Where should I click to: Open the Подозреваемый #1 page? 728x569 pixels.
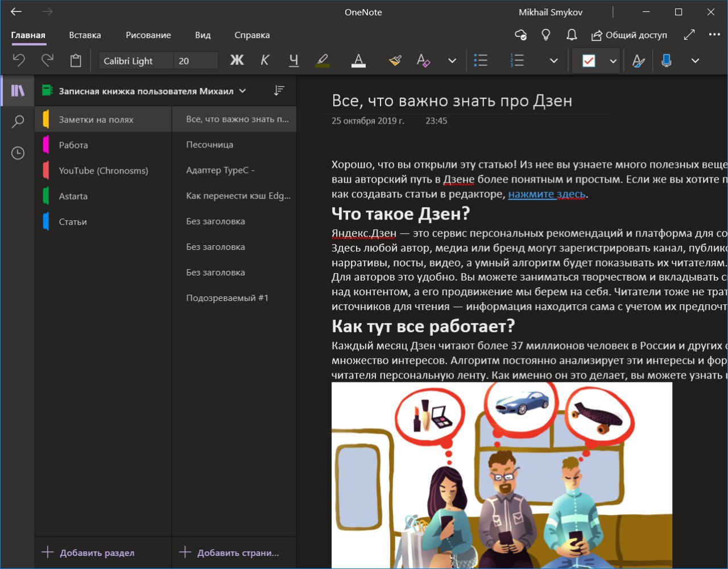click(x=234, y=298)
